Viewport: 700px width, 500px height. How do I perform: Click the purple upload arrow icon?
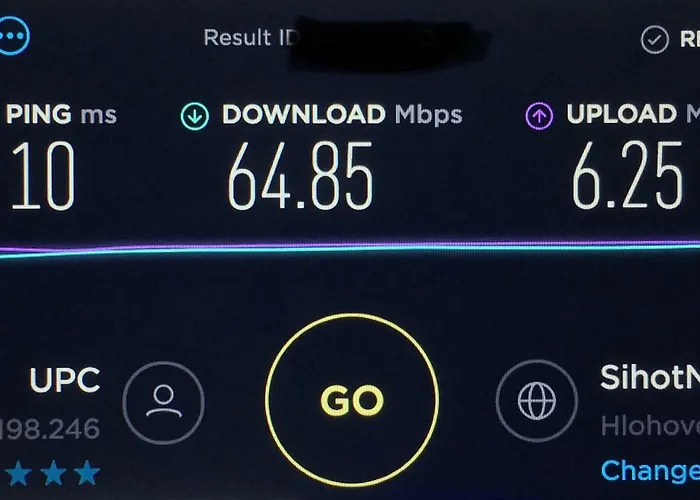(539, 116)
